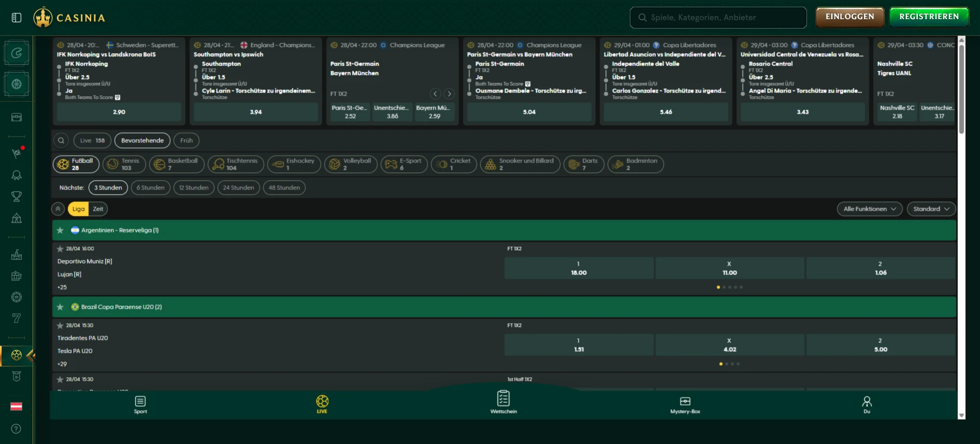Viewport: 980px width, 444px height.
Task: Open the Du profile icon
Action: [867, 405]
